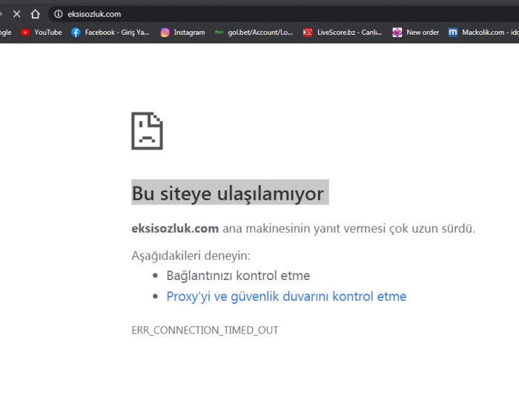Open the Facebook - Giriş Ya... bookmark

click(110, 33)
